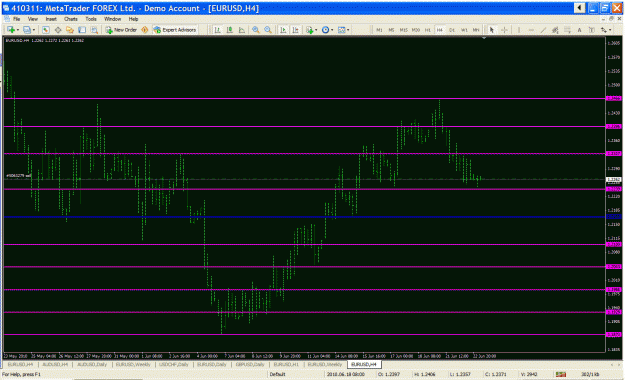The width and height of the screenshot is (625, 380).
Task: Switch to the AUDUSD,H4 chart tab
Action: pyautogui.click(x=55, y=364)
